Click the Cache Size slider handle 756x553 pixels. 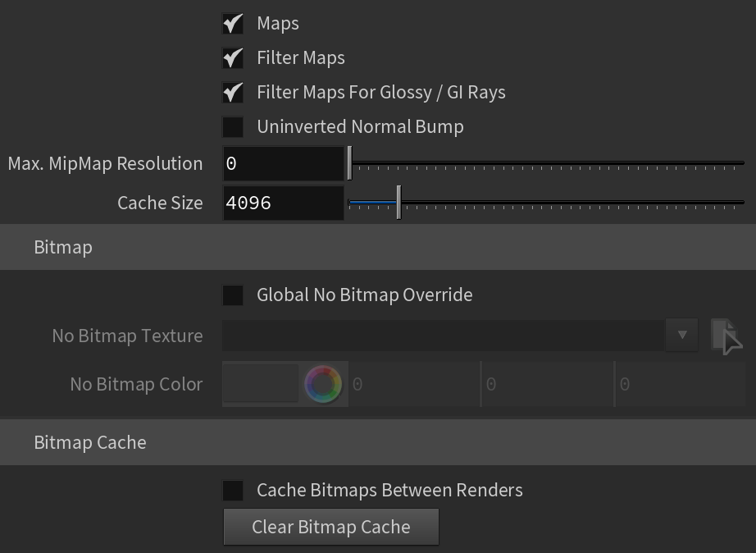coord(398,202)
